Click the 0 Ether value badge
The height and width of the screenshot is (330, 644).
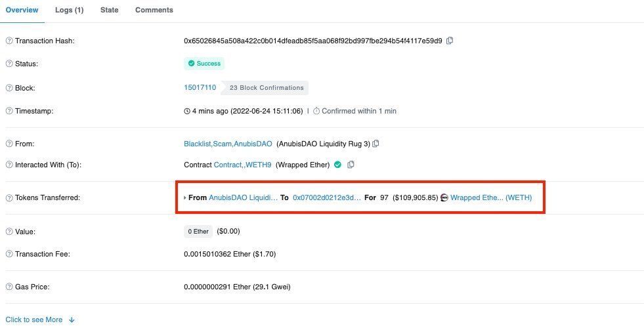(x=198, y=232)
